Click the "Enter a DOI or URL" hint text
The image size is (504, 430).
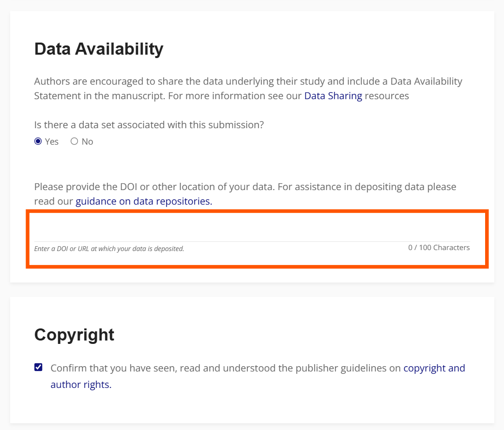pyautogui.click(x=109, y=249)
